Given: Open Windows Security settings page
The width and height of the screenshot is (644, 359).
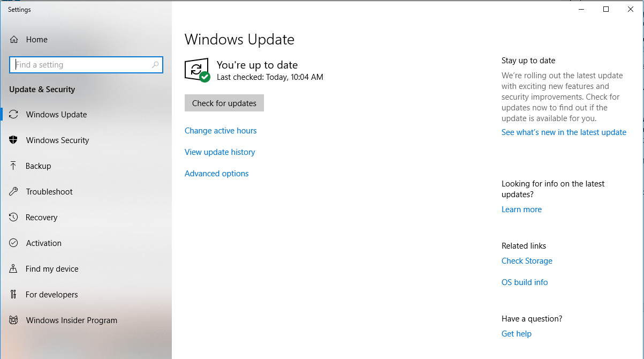Looking at the screenshot, I should pyautogui.click(x=86, y=140).
